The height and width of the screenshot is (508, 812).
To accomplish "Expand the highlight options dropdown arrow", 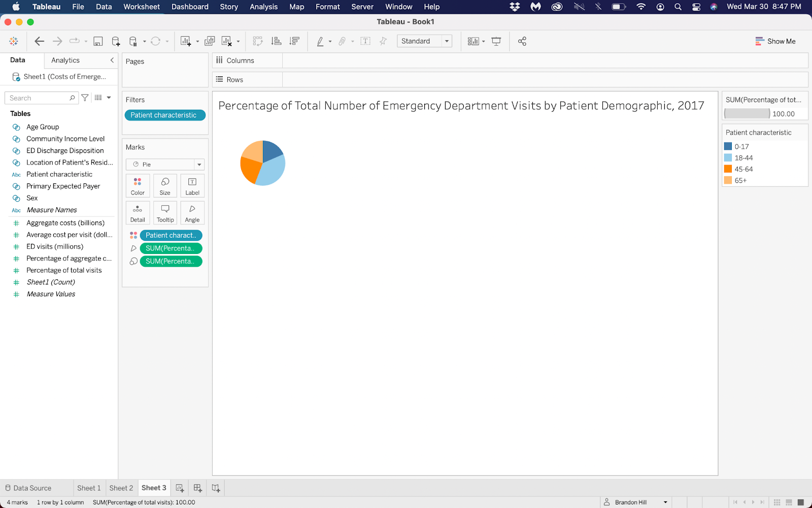I will 330,42.
